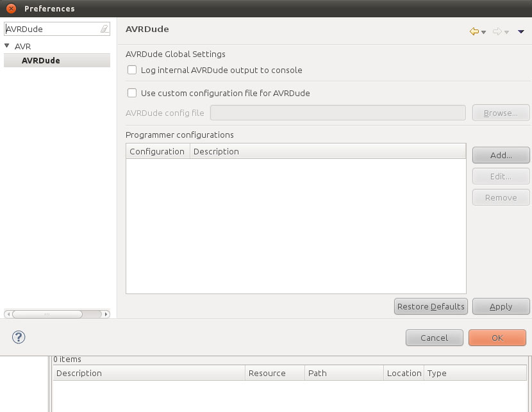Click Add programmer configuration button
This screenshot has width=532, height=412.
(501, 155)
